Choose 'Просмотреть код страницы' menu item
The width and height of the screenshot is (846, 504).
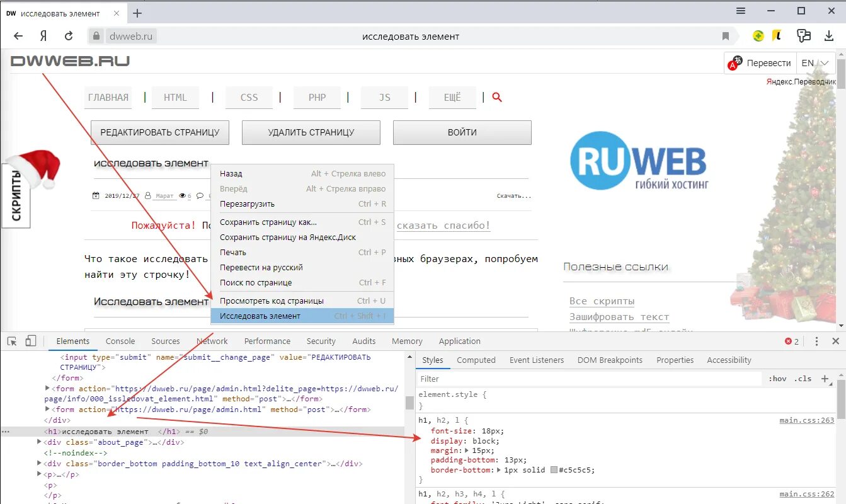click(x=302, y=301)
